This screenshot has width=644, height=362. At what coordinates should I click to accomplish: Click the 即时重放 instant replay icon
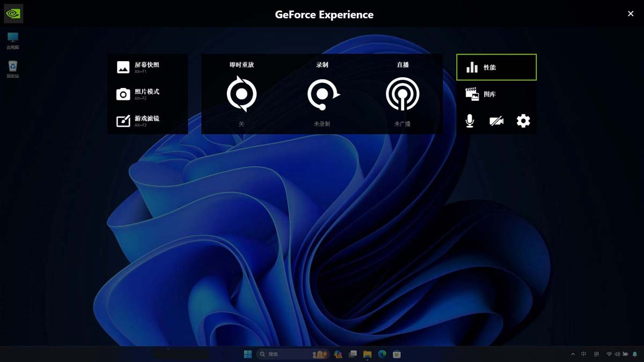pos(241,94)
